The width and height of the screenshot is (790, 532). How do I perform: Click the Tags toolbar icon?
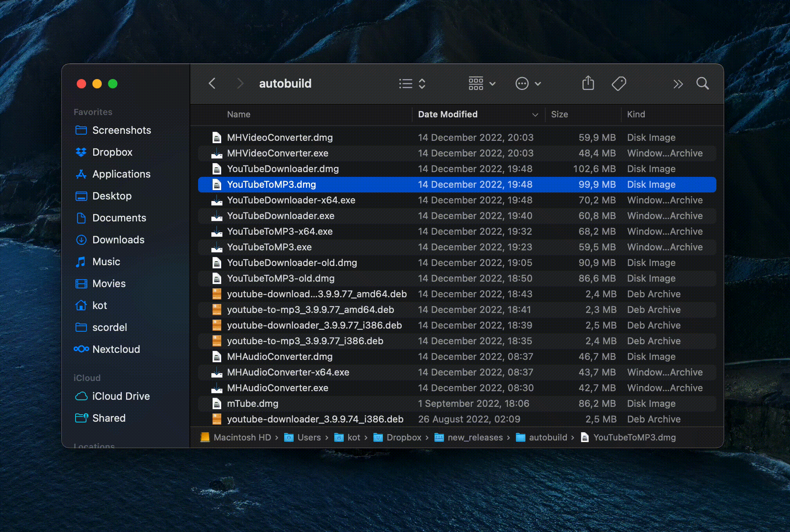(619, 83)
